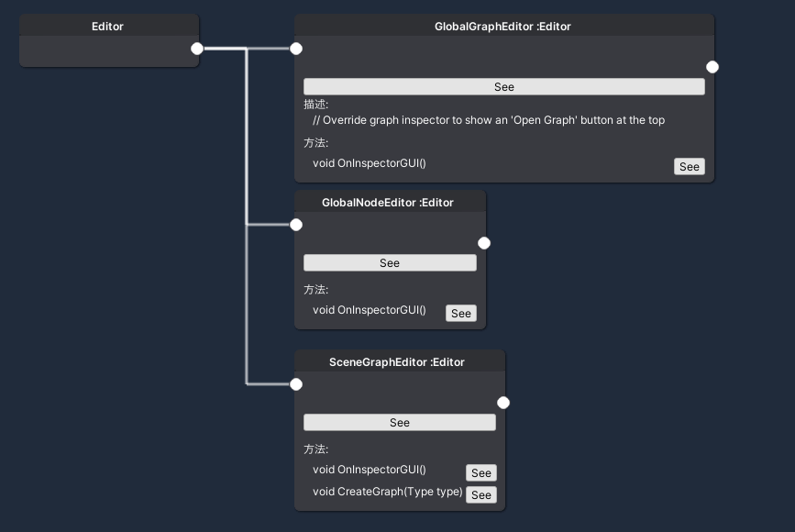Click the 'Override graph inspector' description comment
This screenshot has width=795, height=532.
pyautogui.click(x=489, y=120)
